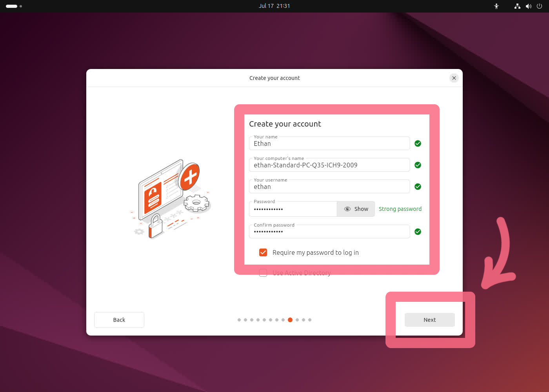Open the network status icon
This screenshot has height=392, width=549.
pos(517,6)
